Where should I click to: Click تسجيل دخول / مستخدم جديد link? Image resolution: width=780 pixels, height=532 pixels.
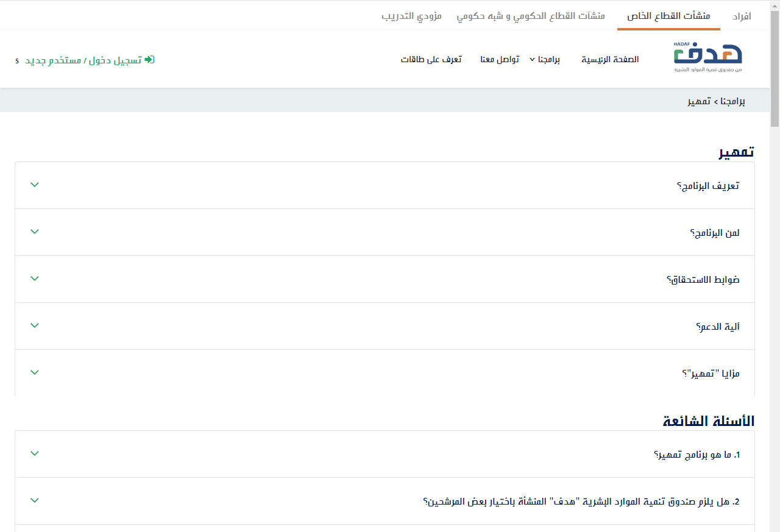[83, 60]
